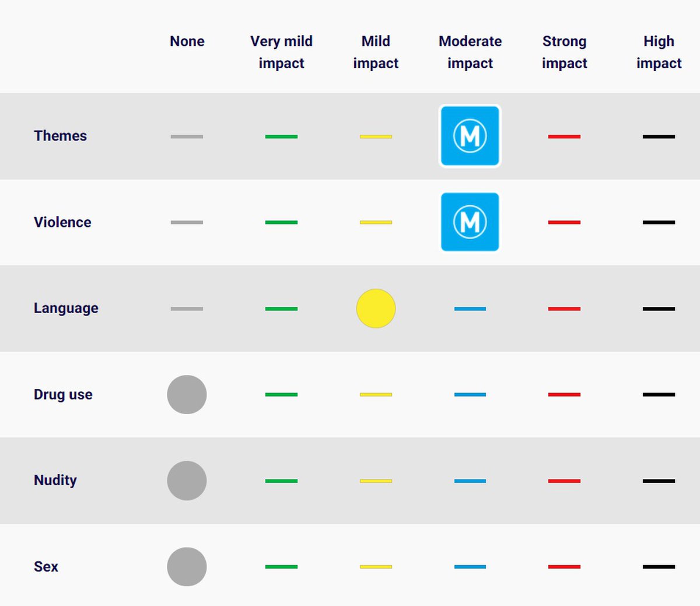
Task: Click the grey circle in Sex row
Action: pyautogui.click(x=187, y=566)
